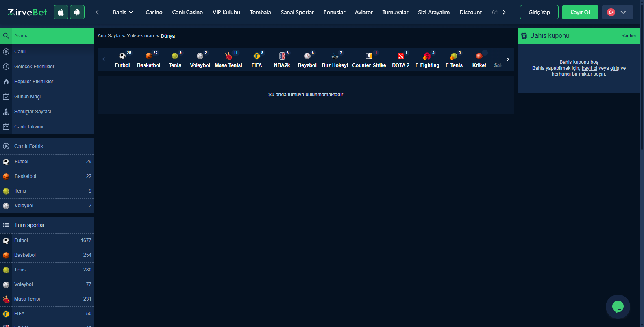The height and width of the screenshot is (327, 644).
Task: Choose FIFA in the sports carousel
Action: [257, 60]
